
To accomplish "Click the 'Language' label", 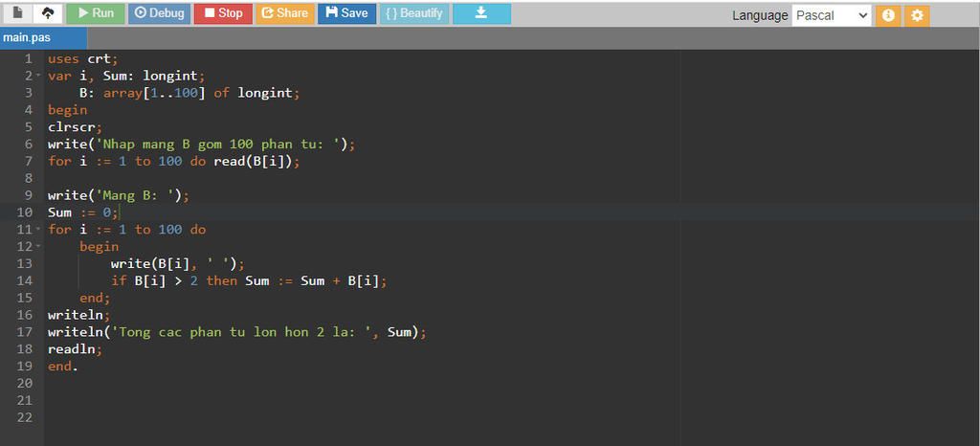I will pyautogui.click(x=760, y=15).
